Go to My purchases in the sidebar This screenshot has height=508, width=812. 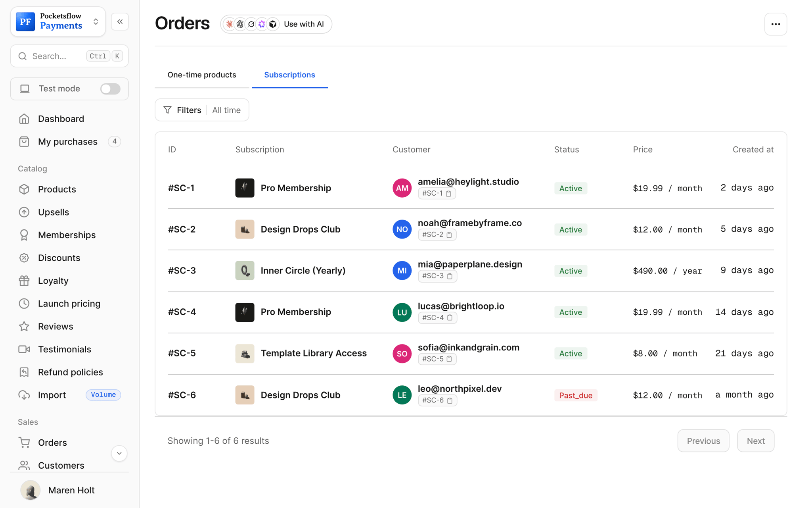pyautogui.click(x=68, y=142)
